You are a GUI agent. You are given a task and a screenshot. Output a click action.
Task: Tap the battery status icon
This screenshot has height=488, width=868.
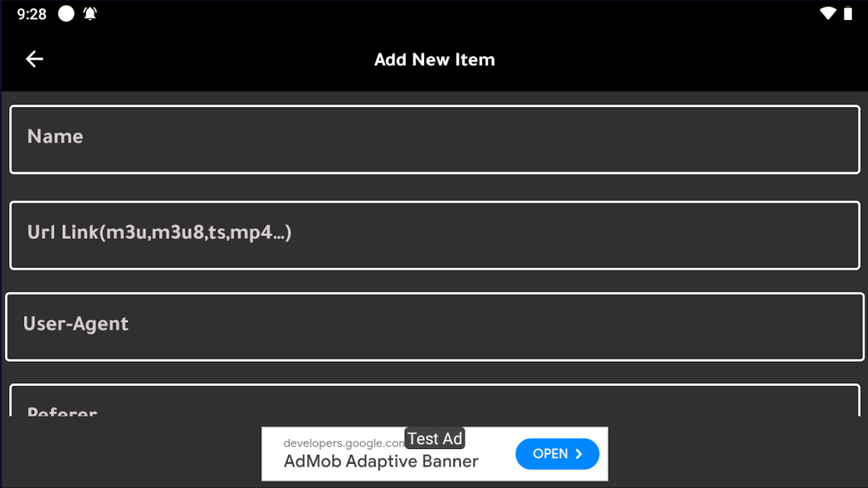point(848,13)
